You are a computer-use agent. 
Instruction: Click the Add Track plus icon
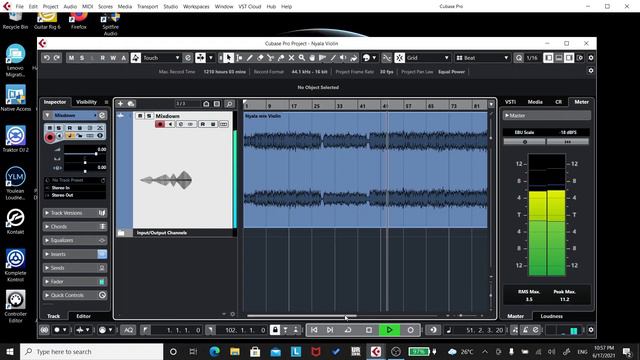click(120, 104)
